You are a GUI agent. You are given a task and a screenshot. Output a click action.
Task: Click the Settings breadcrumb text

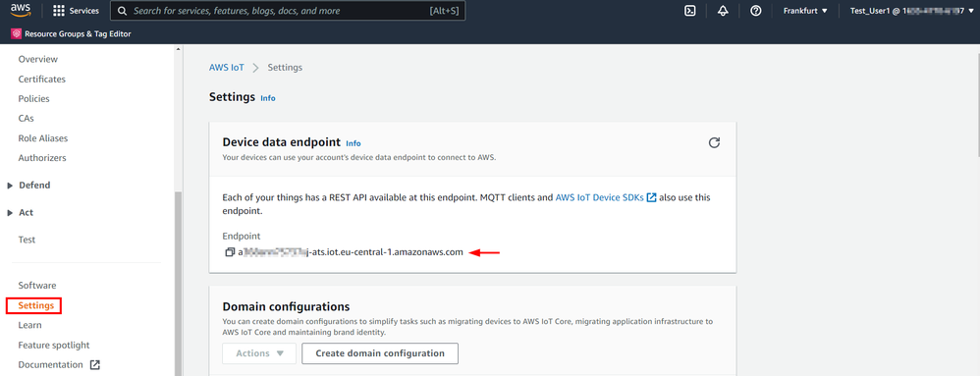coord(285,68)
